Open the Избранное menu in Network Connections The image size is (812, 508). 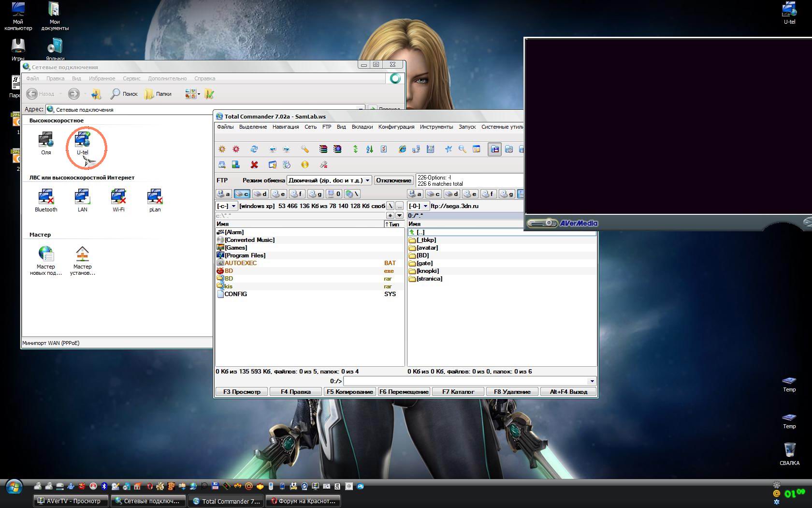[102, 78]
